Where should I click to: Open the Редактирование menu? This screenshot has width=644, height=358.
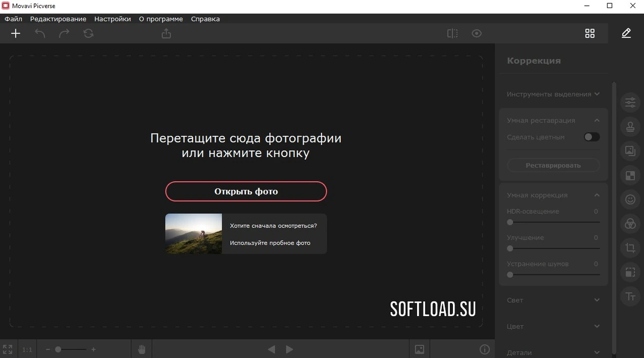coord(58,19)
